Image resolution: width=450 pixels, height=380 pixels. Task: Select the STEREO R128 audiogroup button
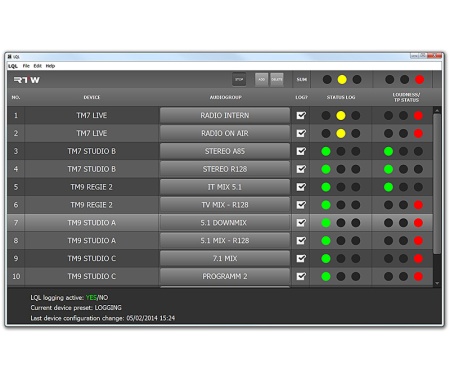pos(225,169)
